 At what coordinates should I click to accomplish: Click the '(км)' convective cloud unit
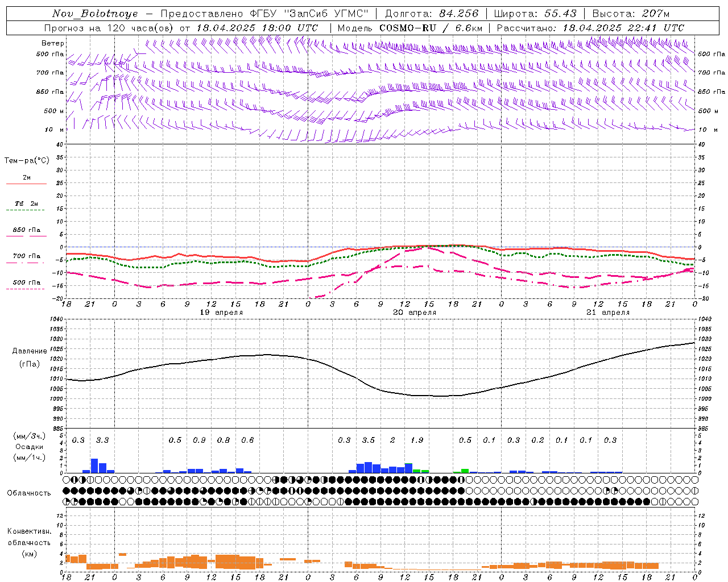click(30, 554)
